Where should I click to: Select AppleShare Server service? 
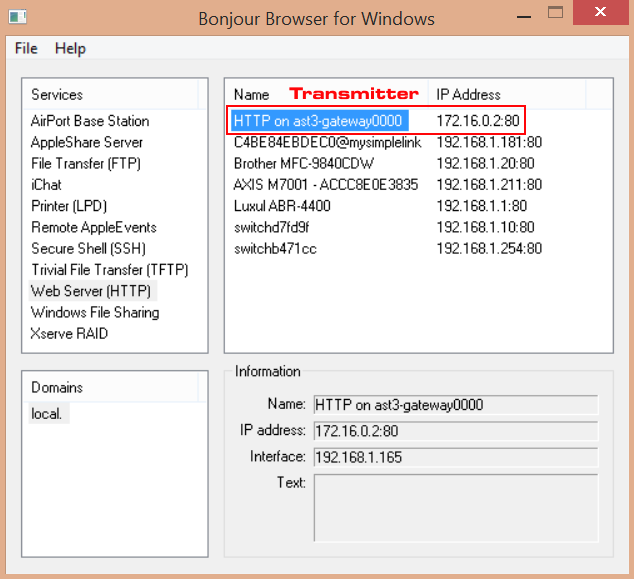(87, 142)
